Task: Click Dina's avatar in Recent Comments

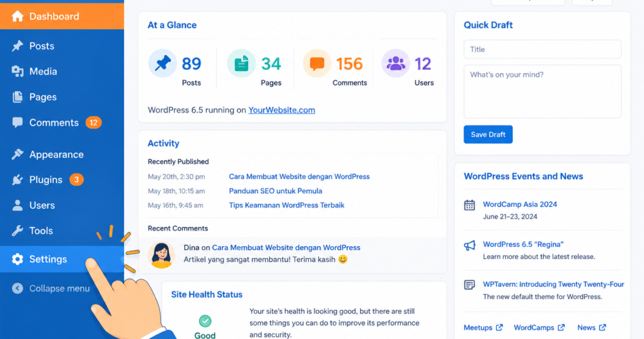Action: [161, 255]
